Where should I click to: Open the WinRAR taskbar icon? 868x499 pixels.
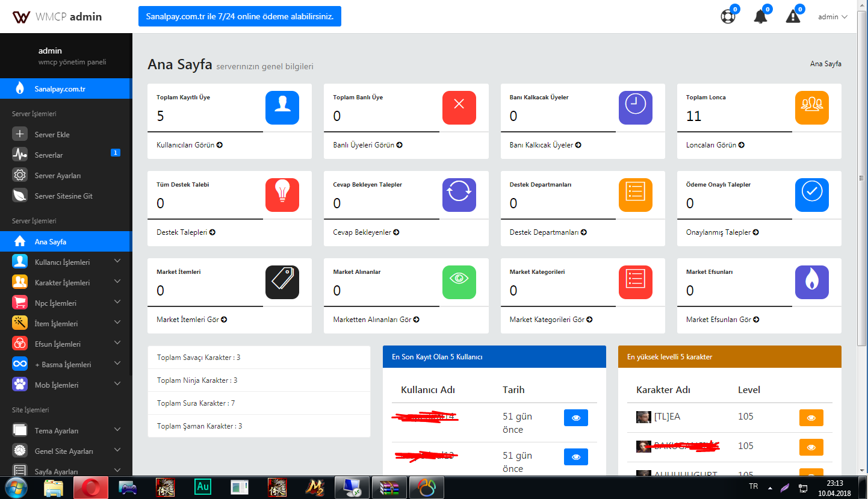(389, 487)
